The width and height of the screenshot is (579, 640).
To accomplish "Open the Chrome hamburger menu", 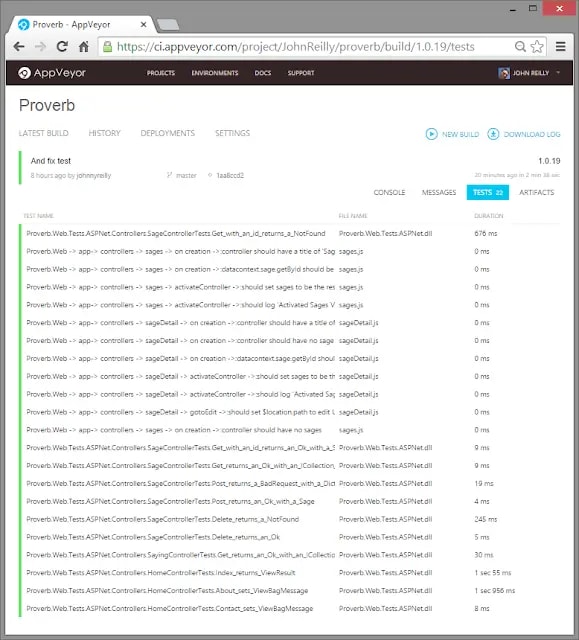I will point(561,47).
